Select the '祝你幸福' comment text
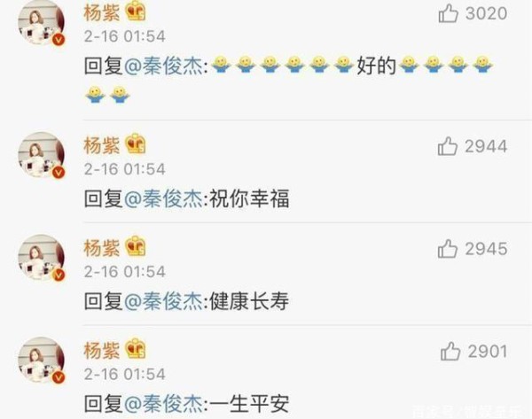 (249, 198)
